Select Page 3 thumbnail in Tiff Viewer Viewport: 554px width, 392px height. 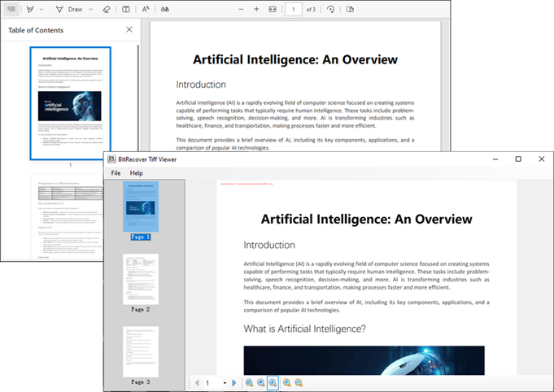tap(141, 351)
